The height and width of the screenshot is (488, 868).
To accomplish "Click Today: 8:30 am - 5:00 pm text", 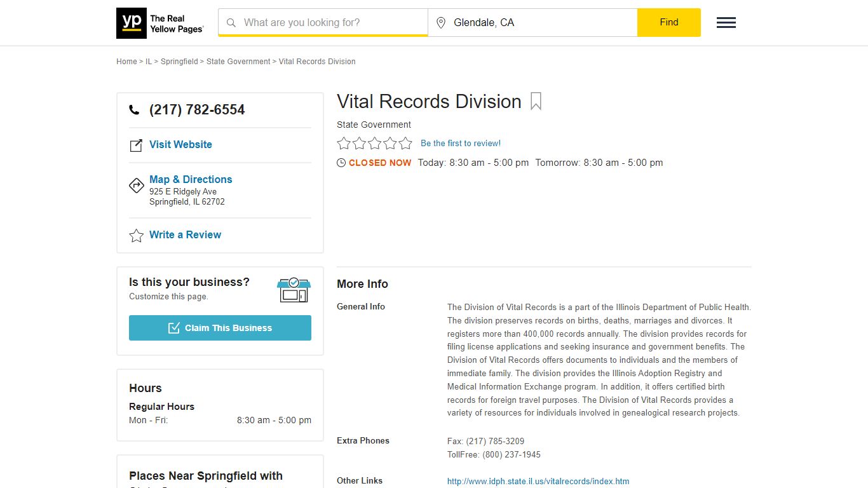I will 473,163.
